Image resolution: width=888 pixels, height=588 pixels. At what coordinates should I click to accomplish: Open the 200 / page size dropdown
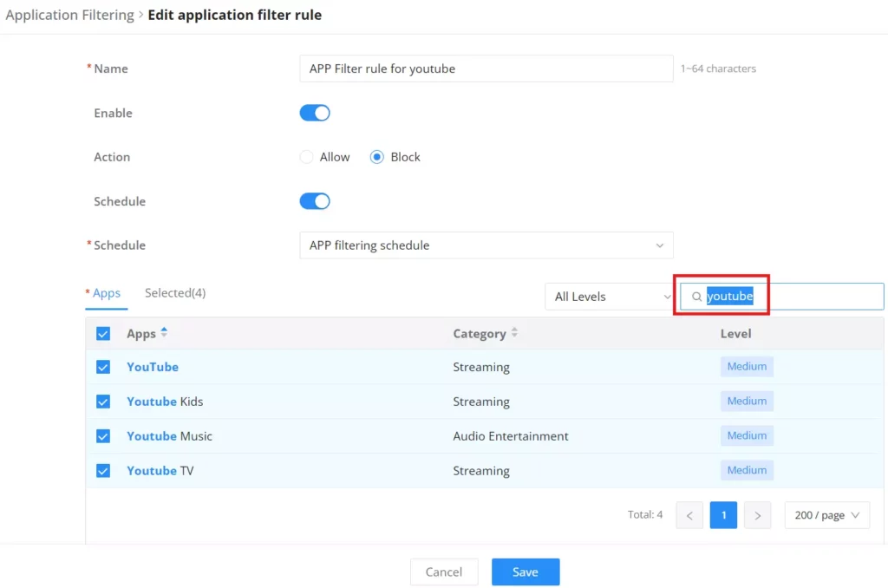[826, 515]
